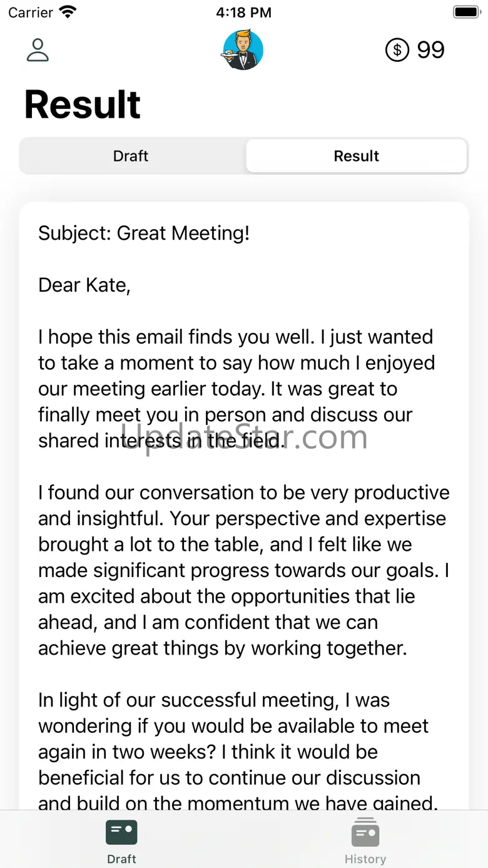The image size is (488, 868).
Task: Tap the paragraph starting 'I found our conversation'
Action: [243, 570]
